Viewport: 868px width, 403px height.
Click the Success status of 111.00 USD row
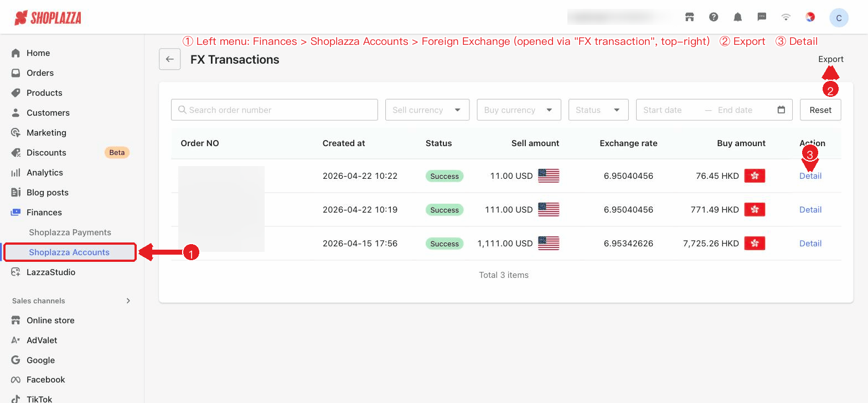pyautogui.click(x=445, y=210)
